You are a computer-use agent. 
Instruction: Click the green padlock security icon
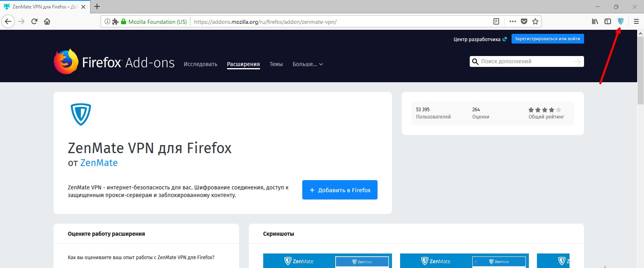coord(124,21)
